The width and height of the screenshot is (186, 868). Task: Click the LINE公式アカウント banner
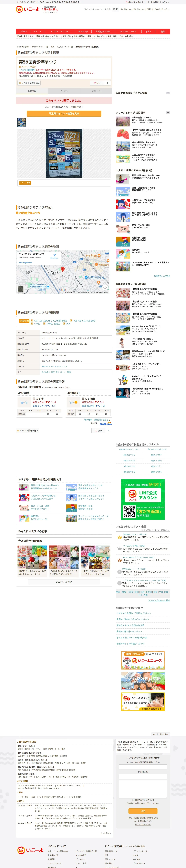pos(143,499)
